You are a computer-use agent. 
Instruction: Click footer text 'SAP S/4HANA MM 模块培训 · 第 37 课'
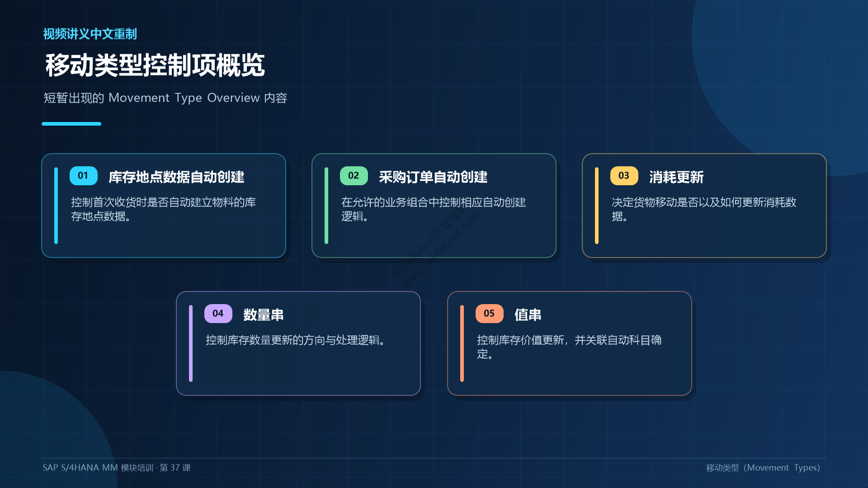(117, 468)
